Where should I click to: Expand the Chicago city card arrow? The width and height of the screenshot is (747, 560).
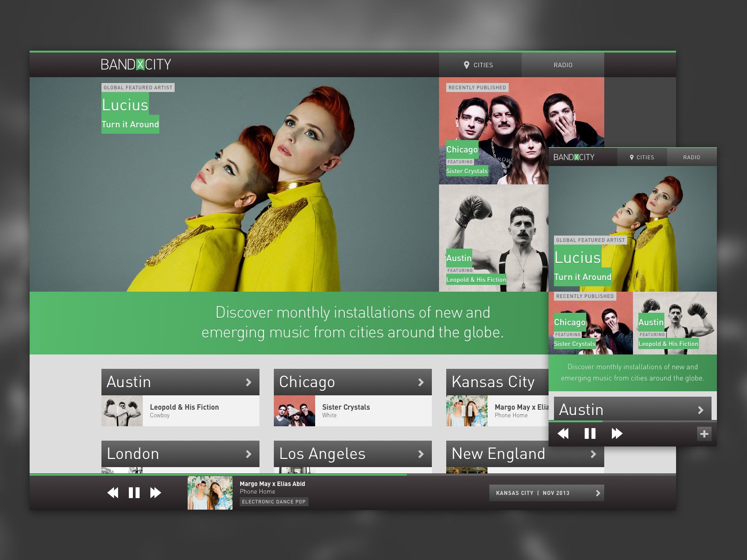(421, 382)
